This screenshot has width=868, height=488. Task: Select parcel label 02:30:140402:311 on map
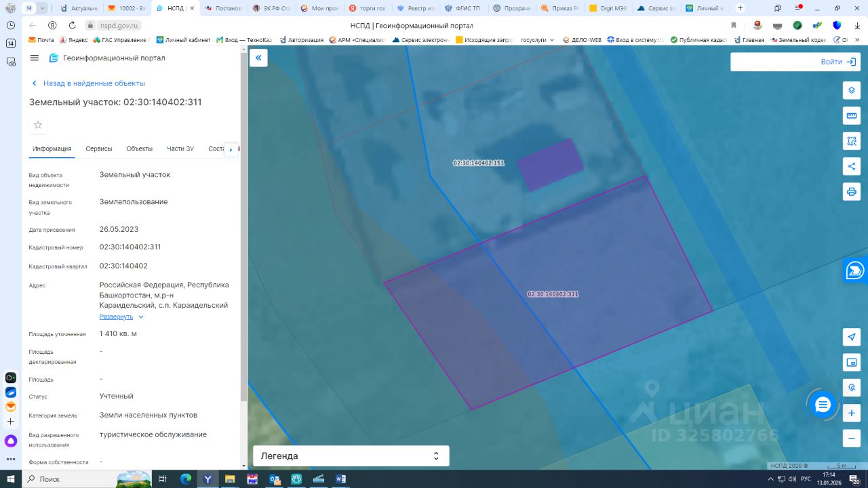point(553,294)
